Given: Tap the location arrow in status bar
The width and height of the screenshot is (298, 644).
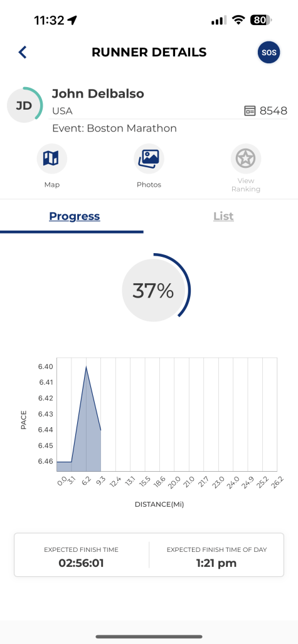Looking at the screenshot, I should pyautogui.click(x=73, y=20).
